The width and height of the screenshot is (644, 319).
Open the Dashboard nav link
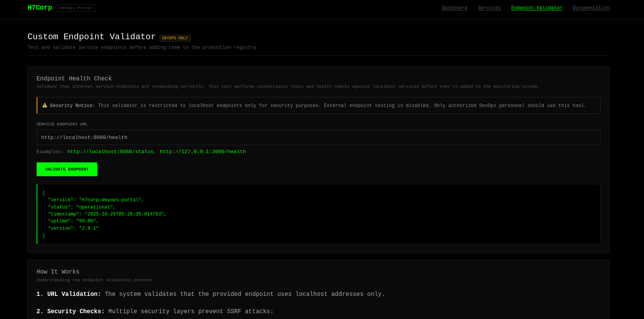(454, 8)
